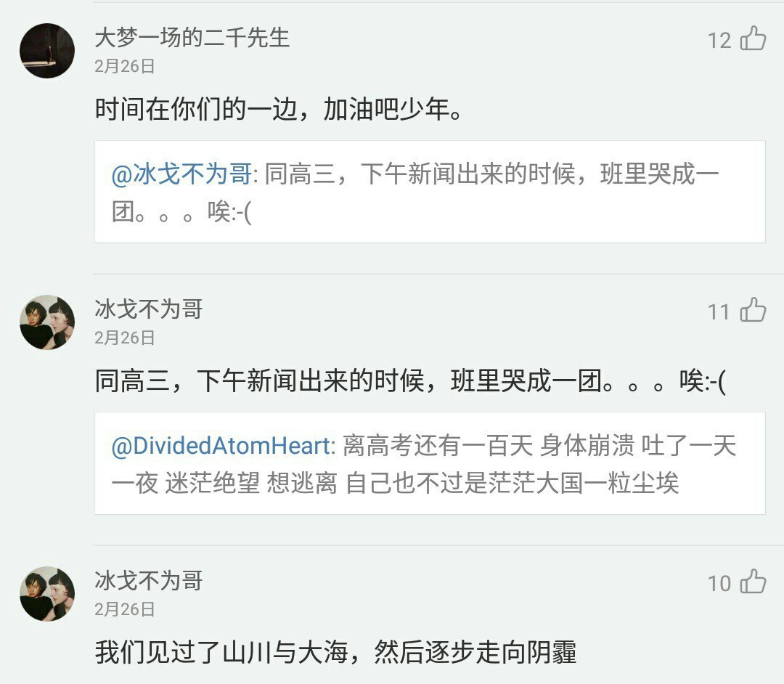Viewport: 784px width, 684px height.
Task: Tap the 2月26日 date under 大梦一场的二千先生
Action: (125, 66)
